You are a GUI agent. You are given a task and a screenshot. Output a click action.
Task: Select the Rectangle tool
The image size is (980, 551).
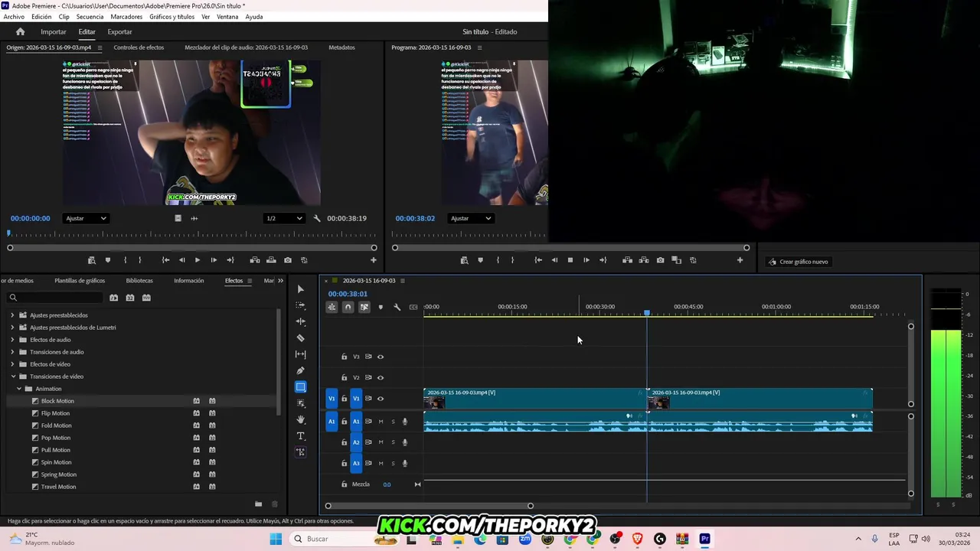point(300,387)
